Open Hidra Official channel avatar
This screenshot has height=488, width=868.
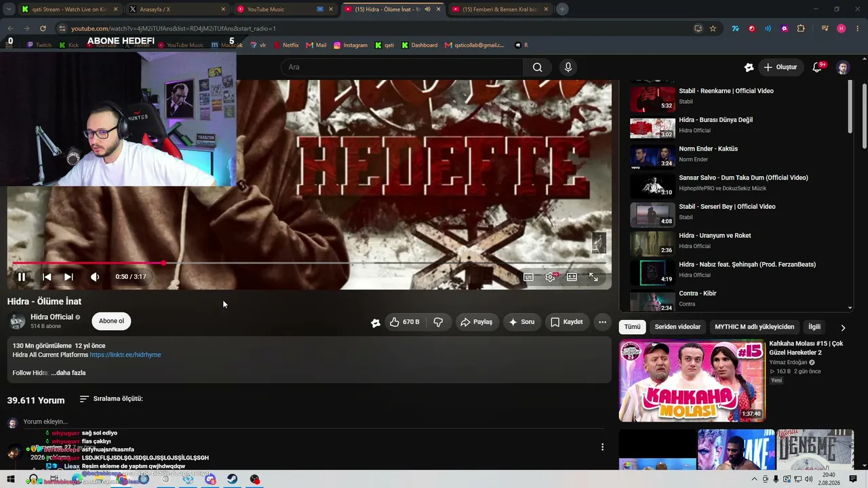point(17,321)
